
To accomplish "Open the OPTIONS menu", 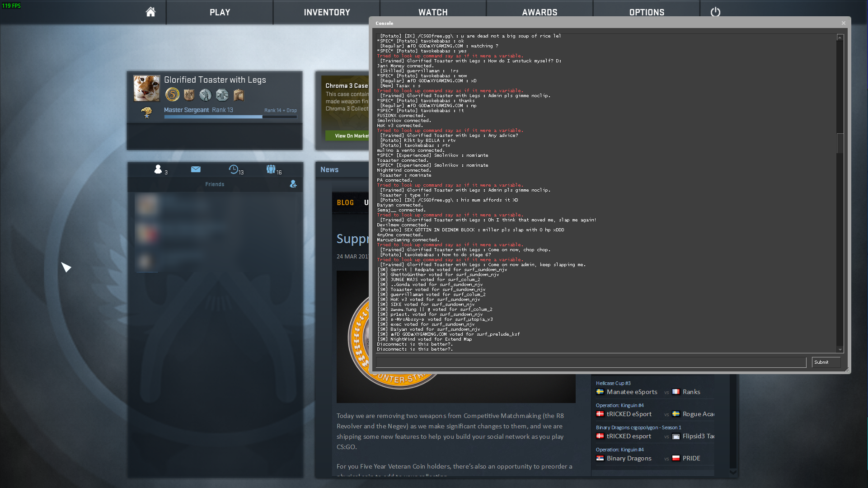I will point(647,12).
